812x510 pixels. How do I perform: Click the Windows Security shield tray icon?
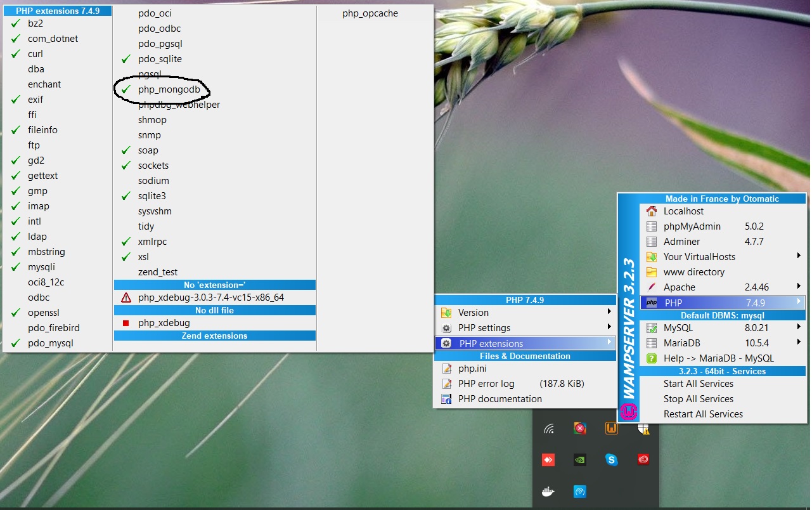tap(643, 429)
